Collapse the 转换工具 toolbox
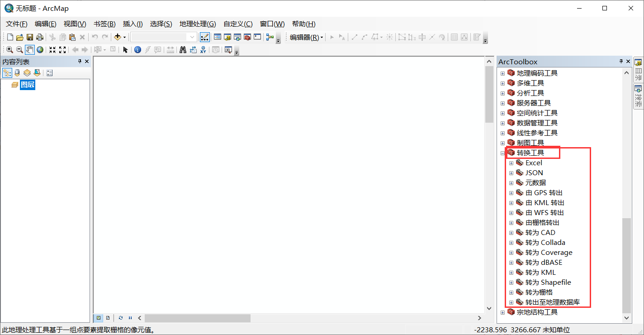The height and width of the screenshot is (335, 644). (502, 153)
